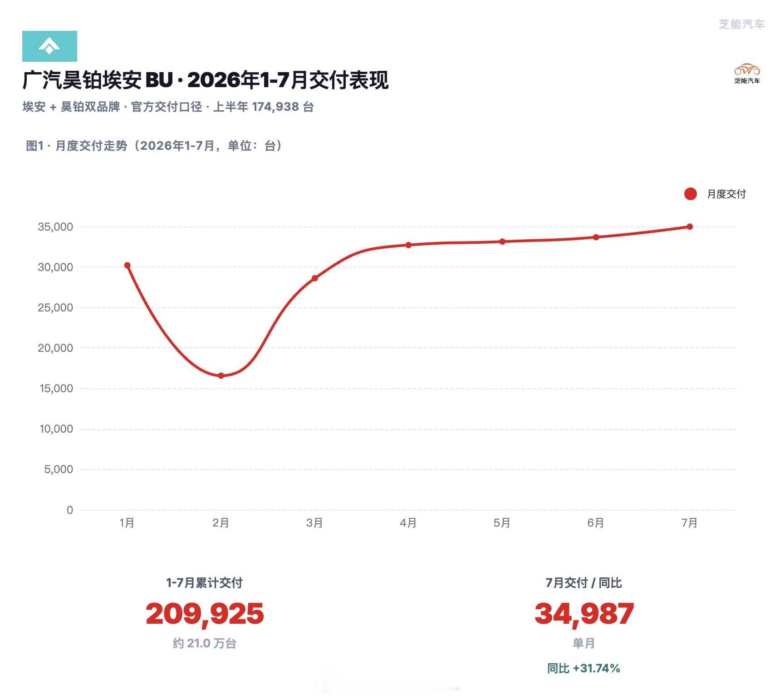Click the 2月 x-axis label
Image resolution: width=775 pixels, height=700 pixels.
point(221,523)
